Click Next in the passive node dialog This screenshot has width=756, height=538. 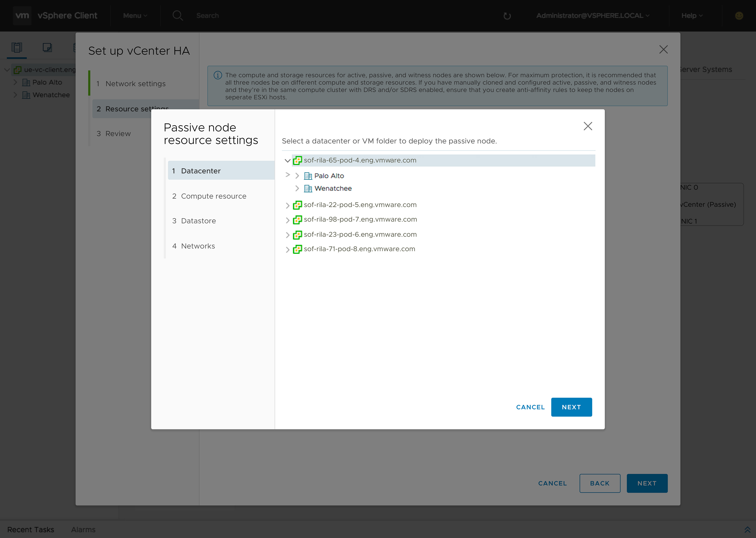point(571,407)
